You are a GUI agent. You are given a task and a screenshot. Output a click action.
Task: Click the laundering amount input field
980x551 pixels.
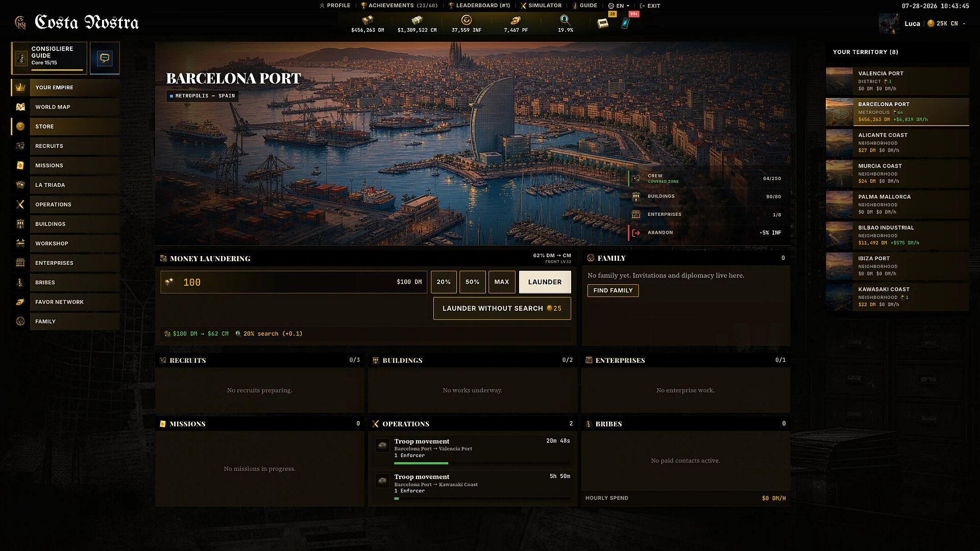(x=293, y=282)
